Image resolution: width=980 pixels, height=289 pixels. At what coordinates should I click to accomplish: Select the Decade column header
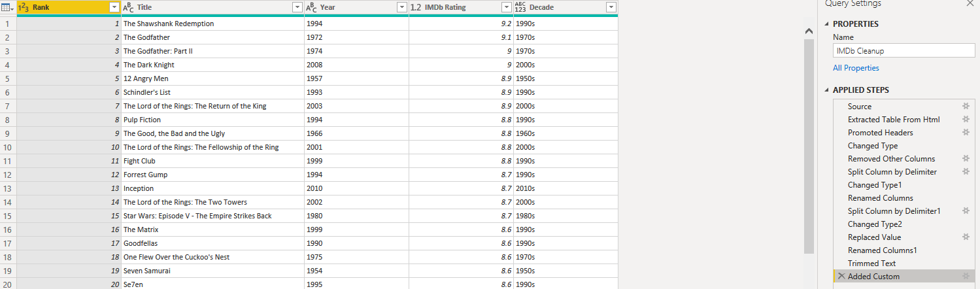coord(566,7)
